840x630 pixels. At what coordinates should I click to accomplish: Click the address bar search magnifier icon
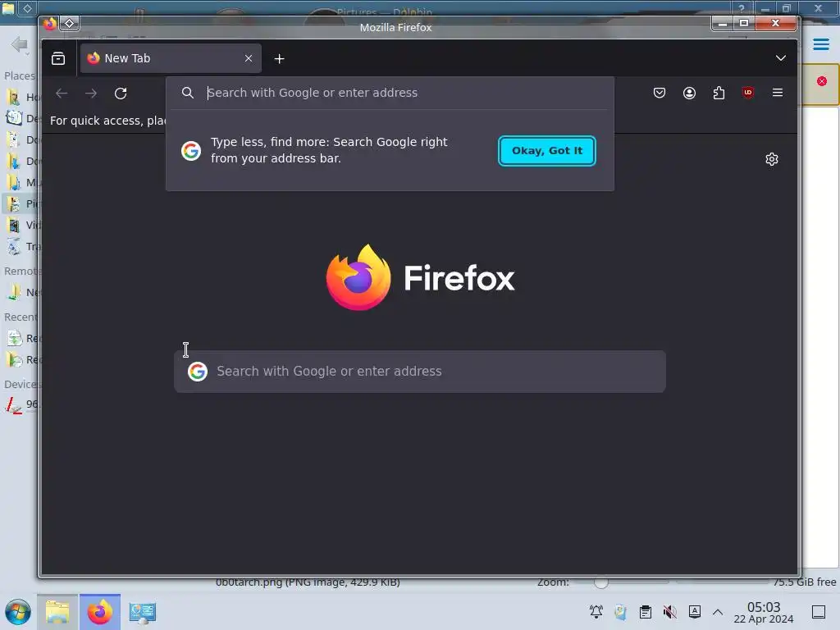tap(188, 93)
